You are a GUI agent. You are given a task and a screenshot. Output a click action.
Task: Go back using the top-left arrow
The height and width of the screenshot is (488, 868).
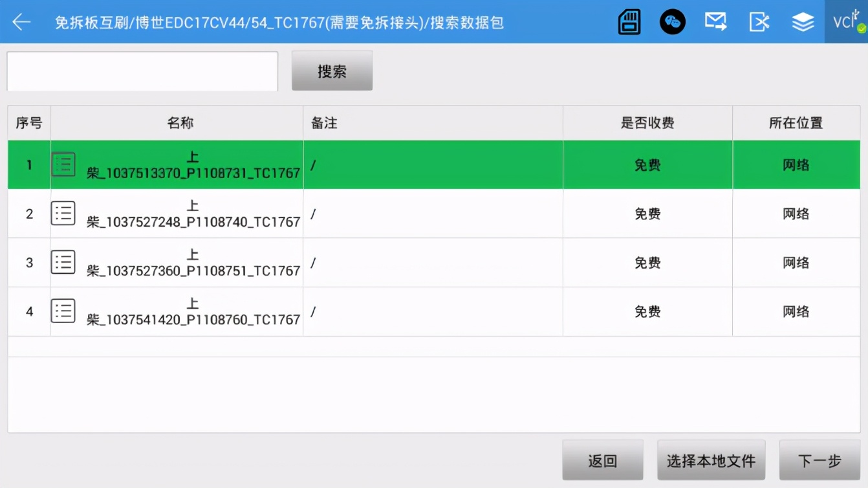pos(21,22)
